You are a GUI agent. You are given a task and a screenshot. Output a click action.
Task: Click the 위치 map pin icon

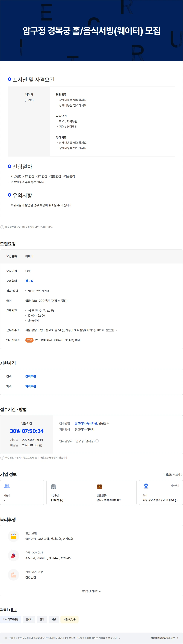click(x=146, y=486)
